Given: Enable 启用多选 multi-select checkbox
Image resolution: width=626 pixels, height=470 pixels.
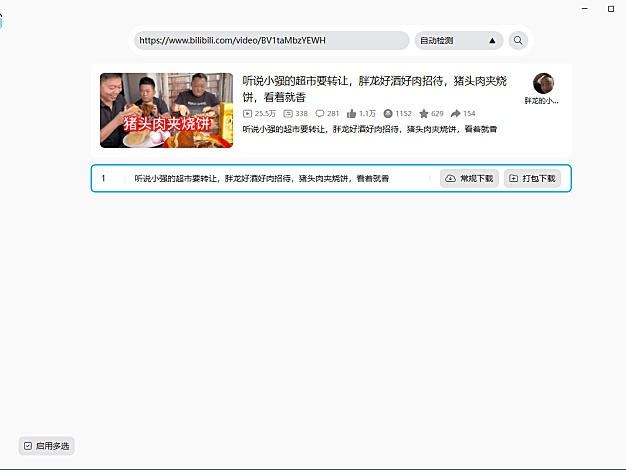Looking at the screenshot, I should tap(46, 446).
